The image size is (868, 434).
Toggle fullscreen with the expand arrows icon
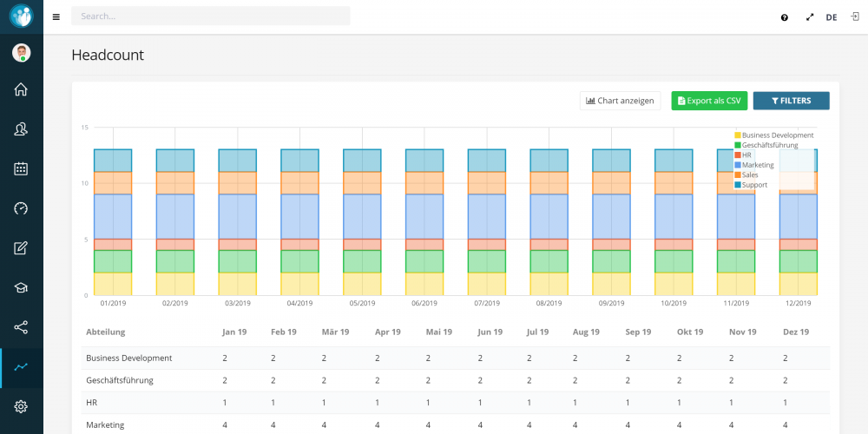pyautogui.click(x=810, y=17)
